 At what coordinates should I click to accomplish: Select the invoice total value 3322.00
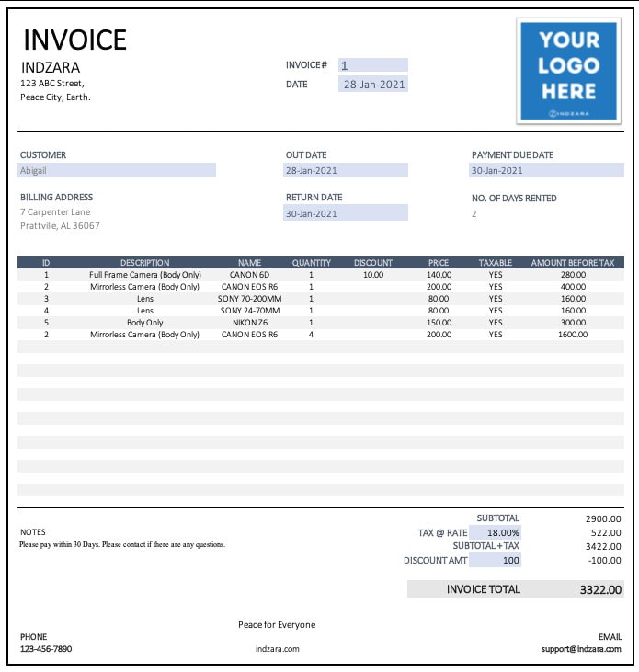(600, 589)
